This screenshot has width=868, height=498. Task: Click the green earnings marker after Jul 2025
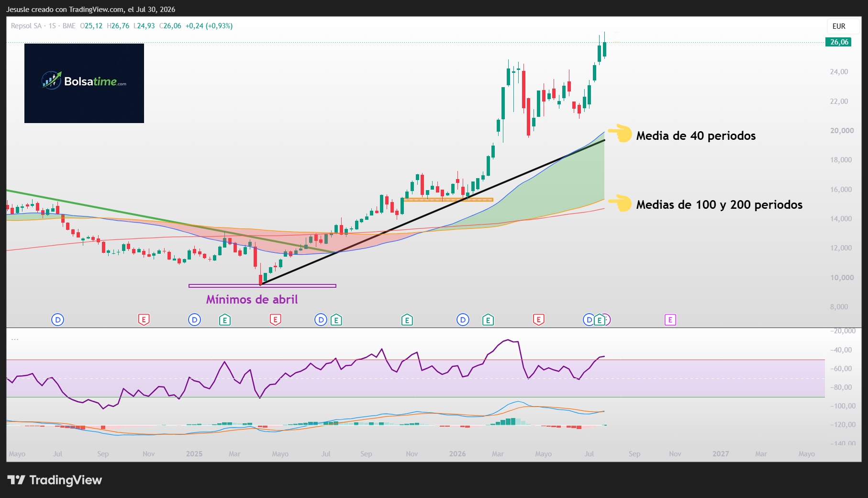(x=336, y=320)
